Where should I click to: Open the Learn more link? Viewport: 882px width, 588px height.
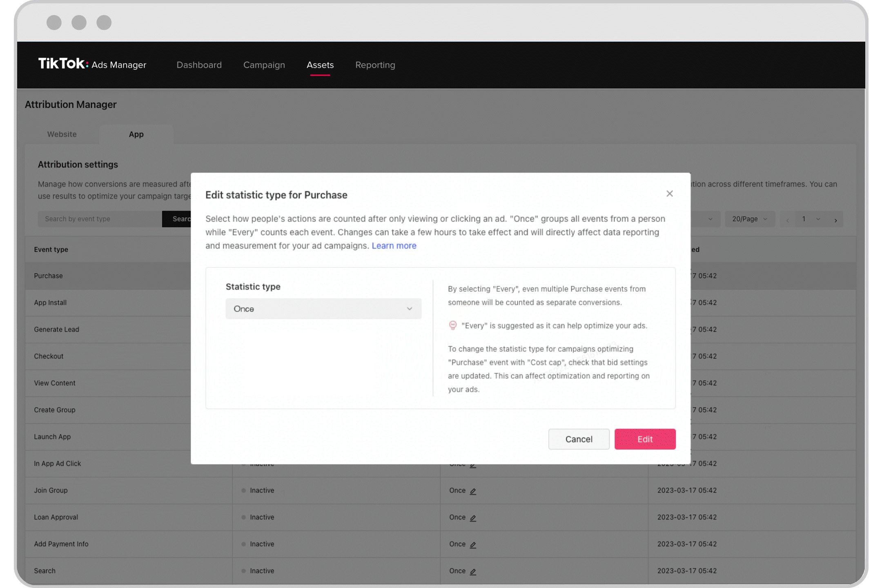tap(394, 245)
